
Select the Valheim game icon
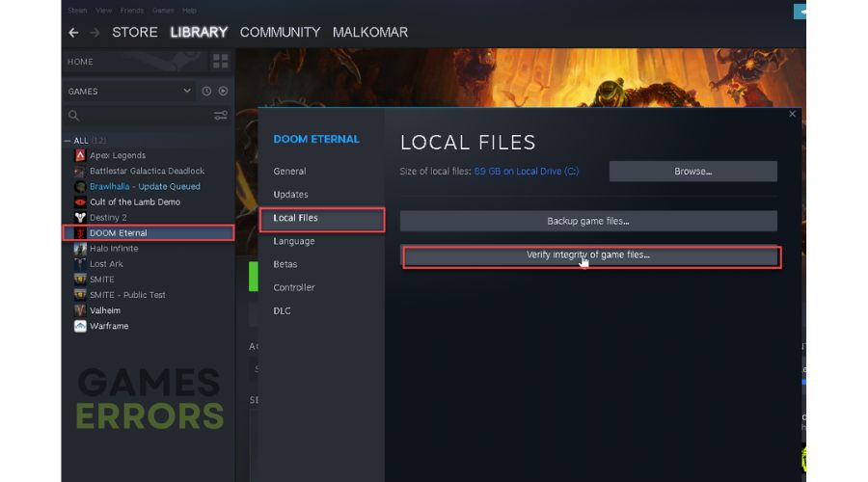pos(80,310)
